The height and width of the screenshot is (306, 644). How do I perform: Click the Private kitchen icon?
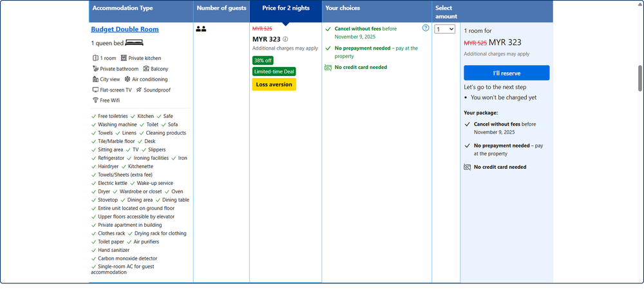coord(124,58)
